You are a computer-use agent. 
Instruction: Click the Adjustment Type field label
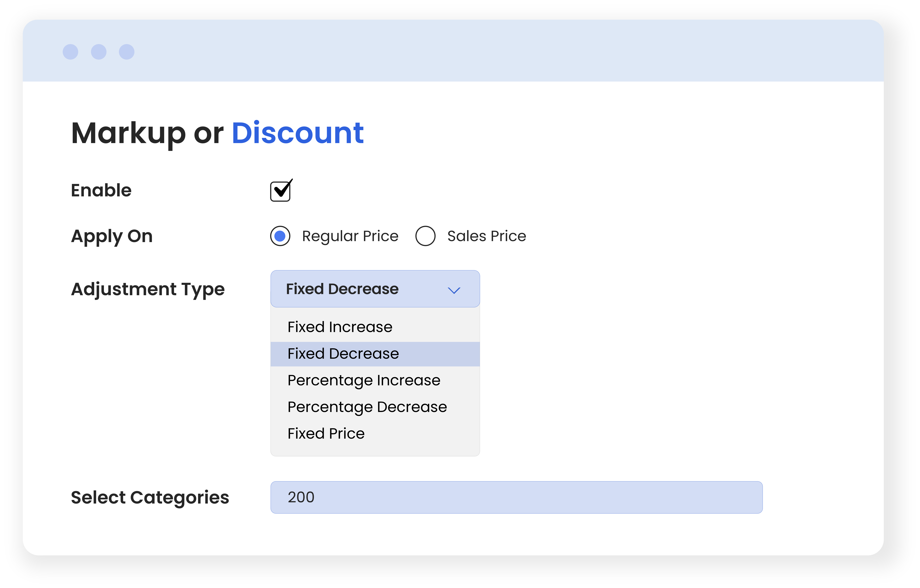pos(148,289)
